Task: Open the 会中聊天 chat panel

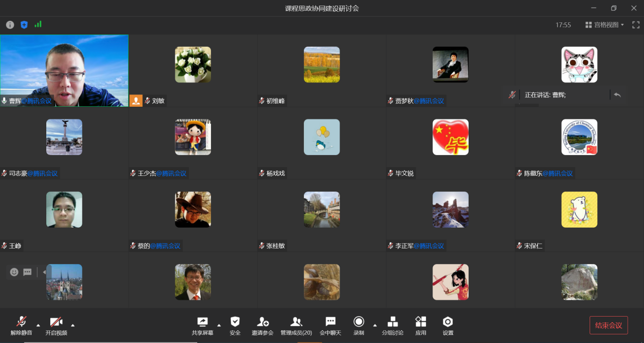Action: coord(330,326)
